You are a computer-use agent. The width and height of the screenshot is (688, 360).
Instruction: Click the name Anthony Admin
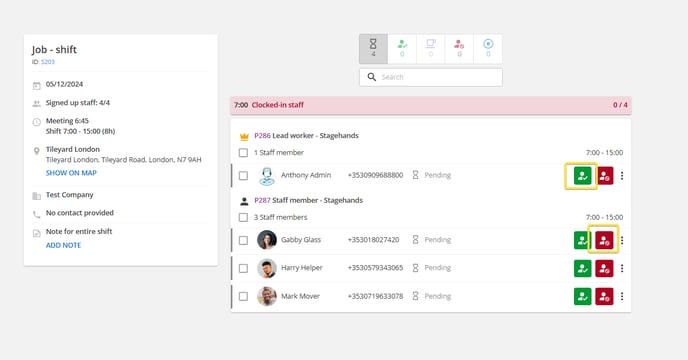pos(306,175)
